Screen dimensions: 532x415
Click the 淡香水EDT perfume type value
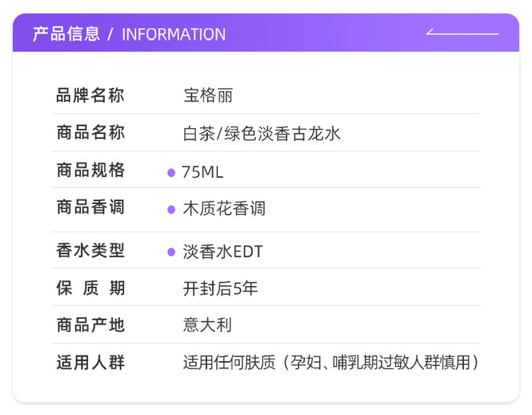pos(222,252)
